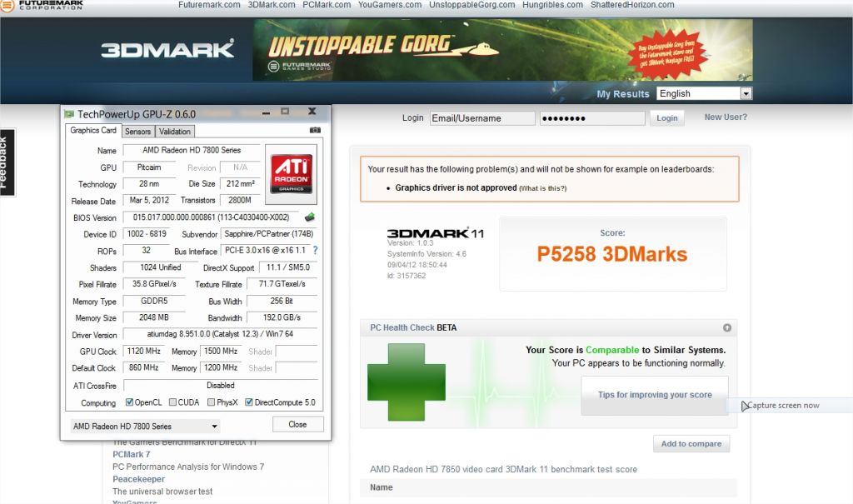Viewport: 853px width, 504px height.
Task: Click the GPU Clock 1120 MHz value
Action: (143, 351)
